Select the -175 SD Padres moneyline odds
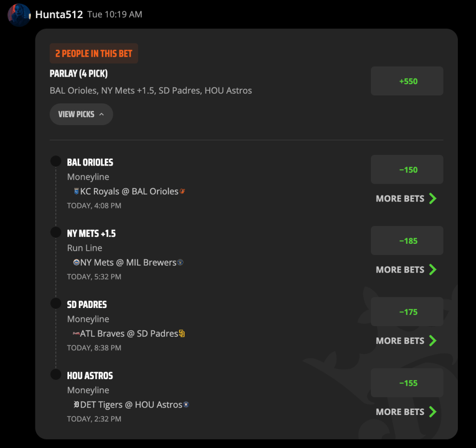The width and height of the screenshot is (476, 448). point(407,312)
